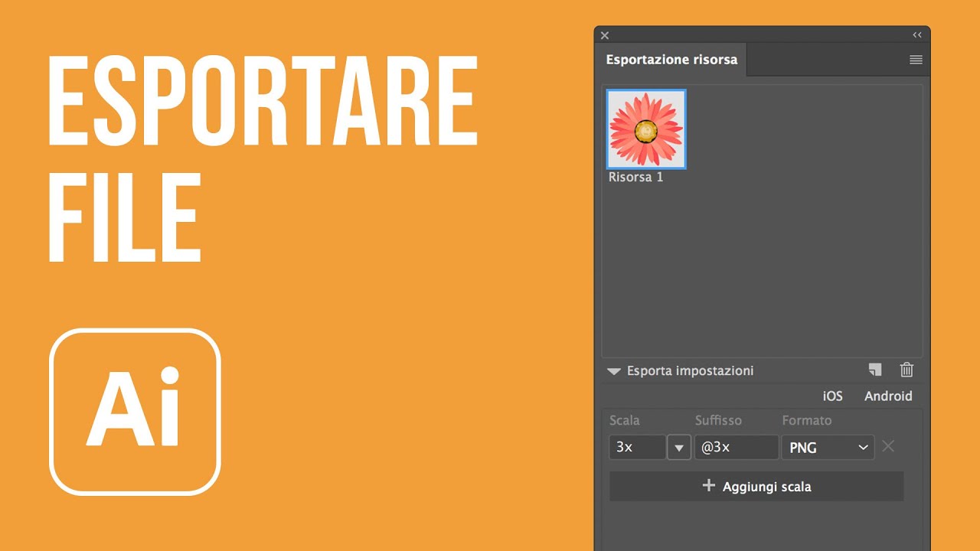Switch to the Esportazione risorsa tab
This screenshot has width=980, height=551.
point(671,60)
